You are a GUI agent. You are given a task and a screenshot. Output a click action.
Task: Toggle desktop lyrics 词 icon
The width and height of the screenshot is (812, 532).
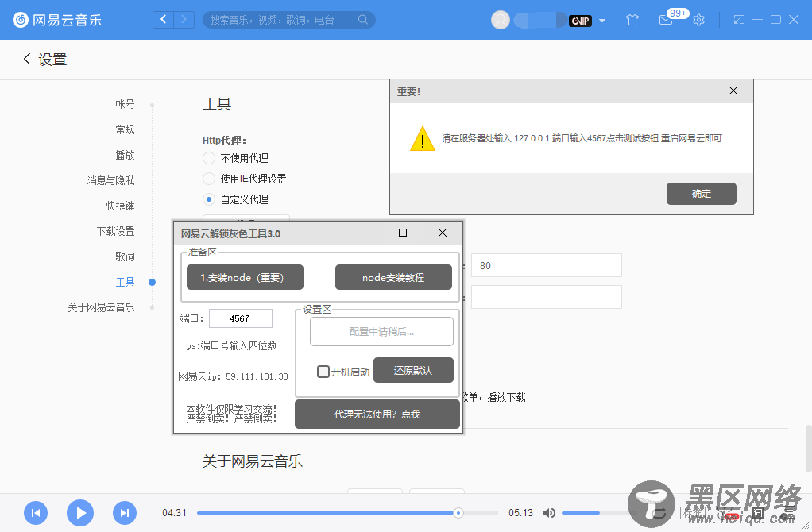point(758,513)
